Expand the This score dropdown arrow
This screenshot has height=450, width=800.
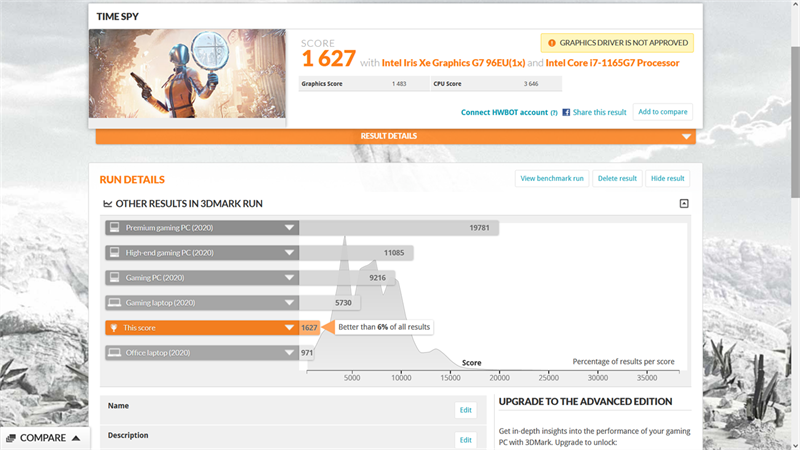[289, 328]
